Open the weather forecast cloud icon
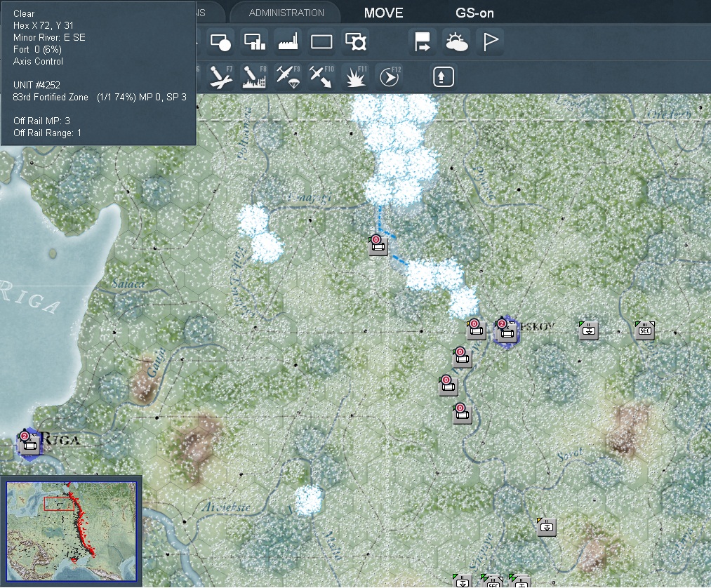This screenshot has height=588, width=711. point(457,41)
